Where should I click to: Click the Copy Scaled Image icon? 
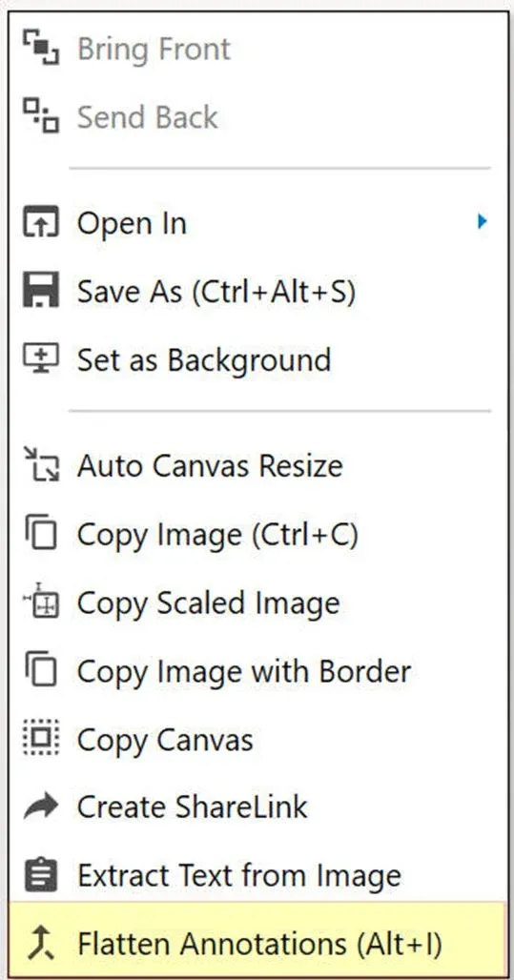tap(41, 601)
